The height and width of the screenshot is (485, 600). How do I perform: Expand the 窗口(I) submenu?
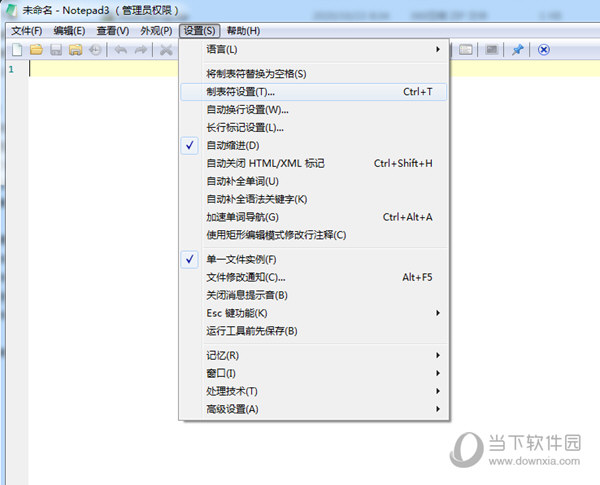click(x=314, y=373)
